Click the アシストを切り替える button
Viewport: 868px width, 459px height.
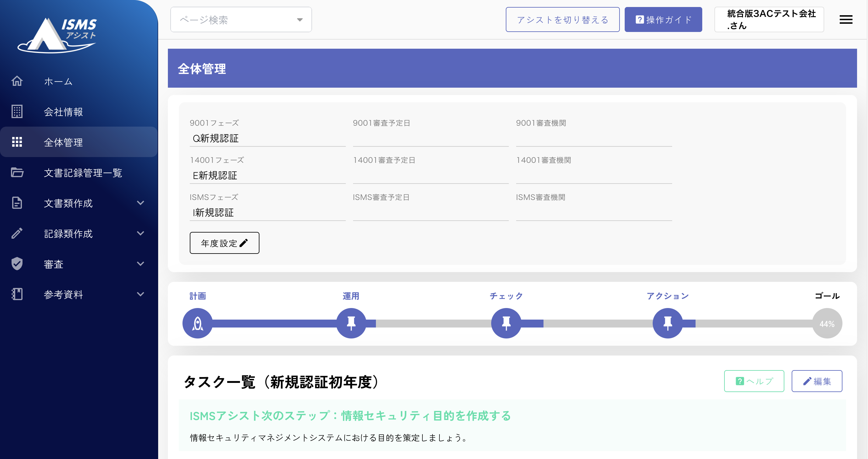562,20
